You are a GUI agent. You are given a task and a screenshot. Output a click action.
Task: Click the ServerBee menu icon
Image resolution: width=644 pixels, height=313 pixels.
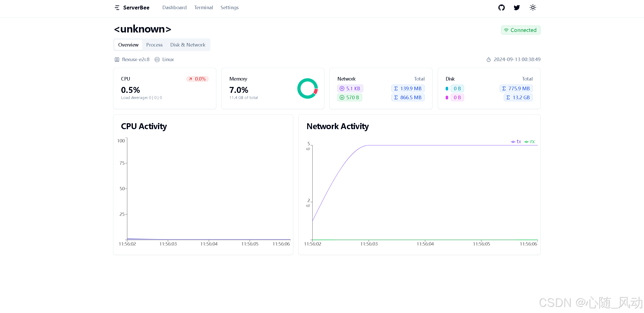117,8
